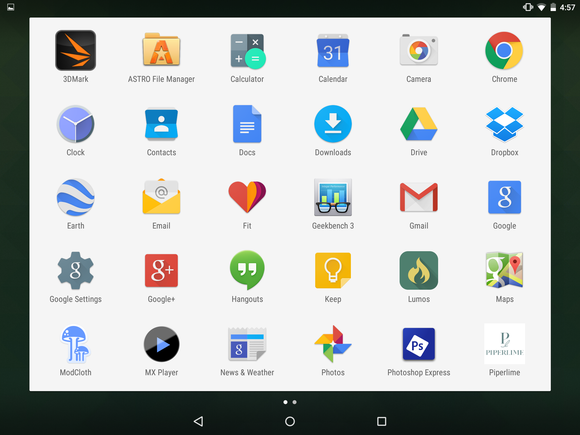Launch Dropbox
Viewport: 580px width, 435px height.
tap(504, 124)
